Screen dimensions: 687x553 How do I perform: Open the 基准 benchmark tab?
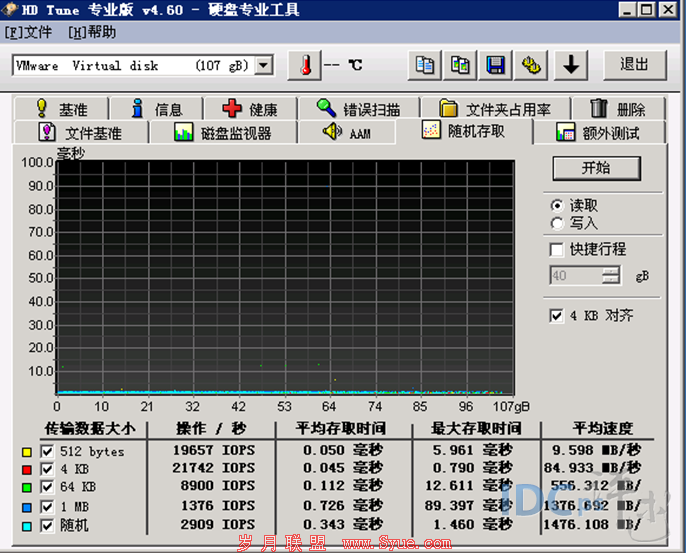[x=61, y=109]
